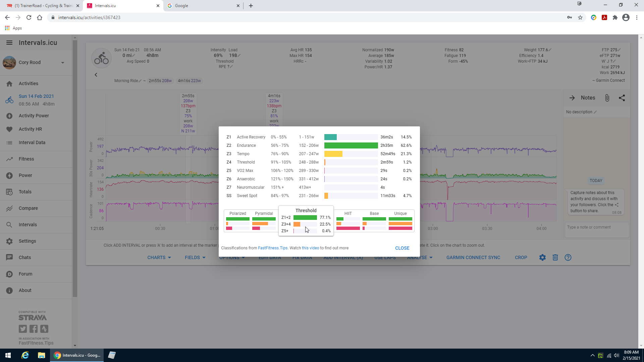Open File Explorer from the taskbar

pyautogui.click(x=41, y=355)
